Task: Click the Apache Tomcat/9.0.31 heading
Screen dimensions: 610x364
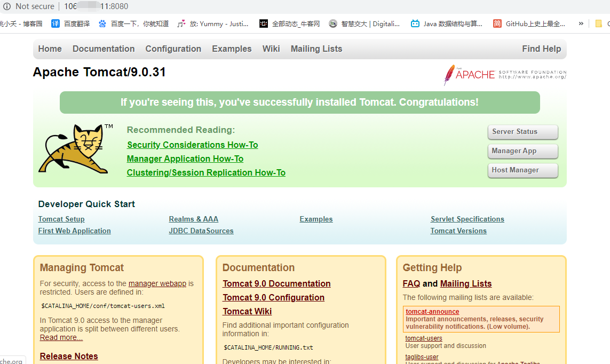Action: pos(99,72)
